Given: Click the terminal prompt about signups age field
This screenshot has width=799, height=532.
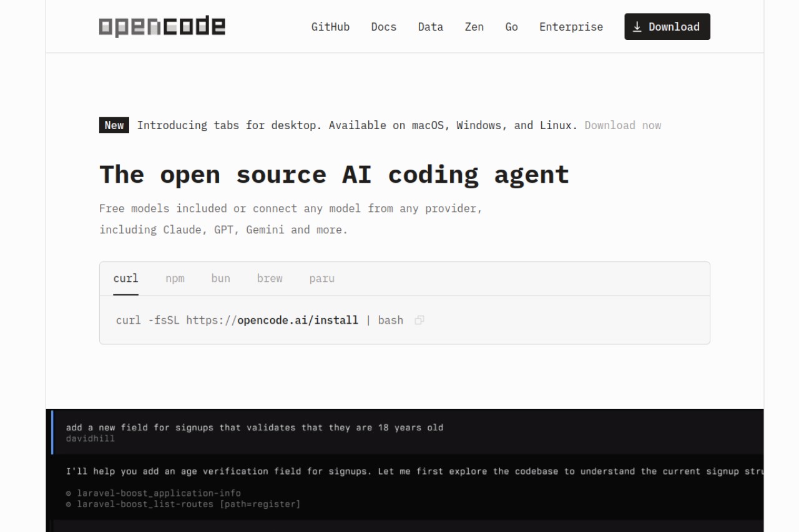Looking at the screenshot, I should pyautogui.click(x=255, y=427).
